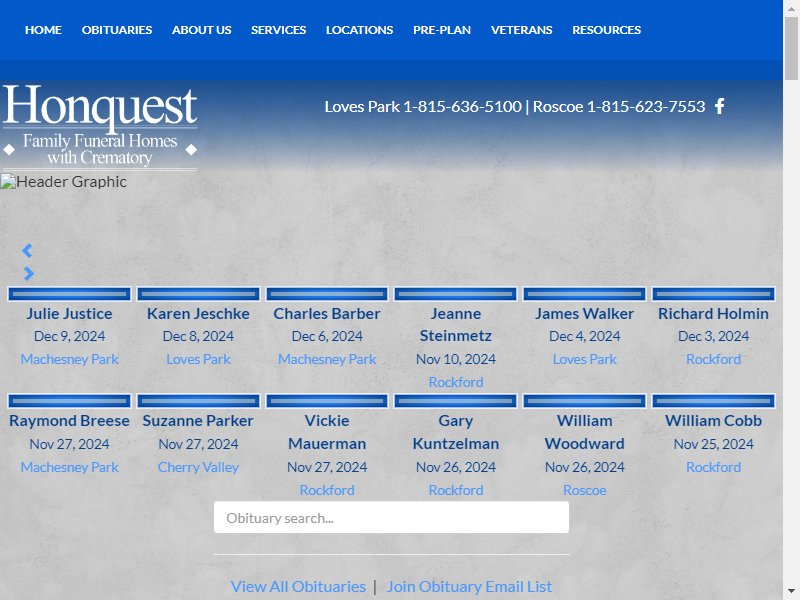800x600 pixels.
Task: Open Karen Jeschke obituary
Action: point(198,314)
